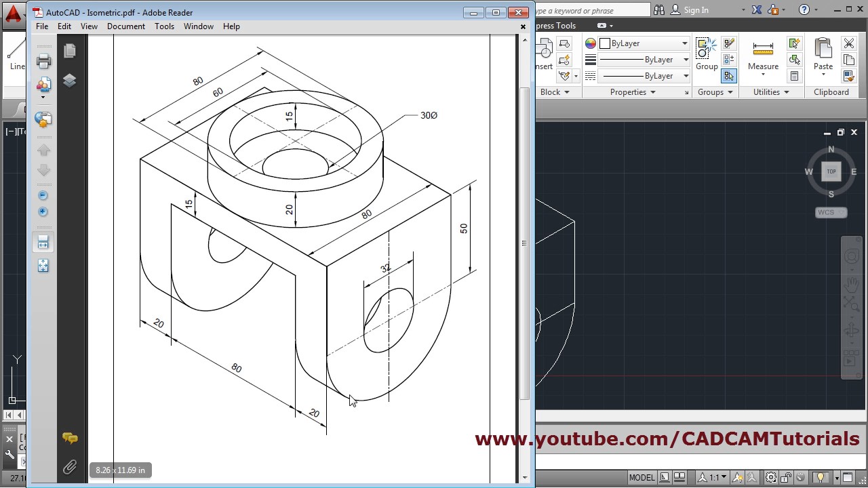The width and height of the screenshot is (868, 488).
Task: Open the sticky note comments icon
Action: pyautogui.click(x=70, y=439)
